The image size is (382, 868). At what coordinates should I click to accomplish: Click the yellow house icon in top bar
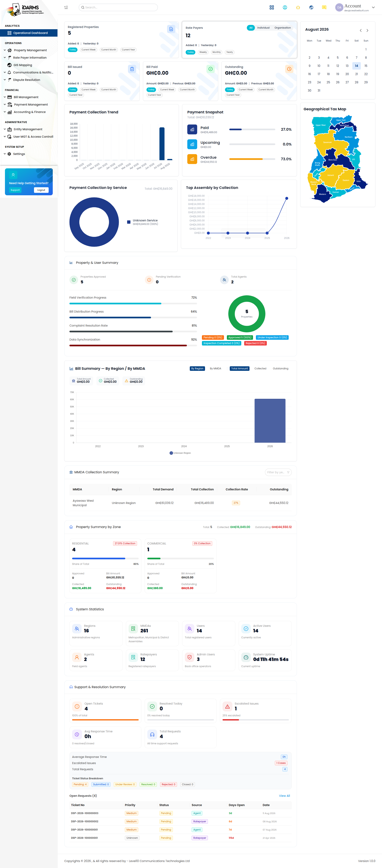click(298, 7)
